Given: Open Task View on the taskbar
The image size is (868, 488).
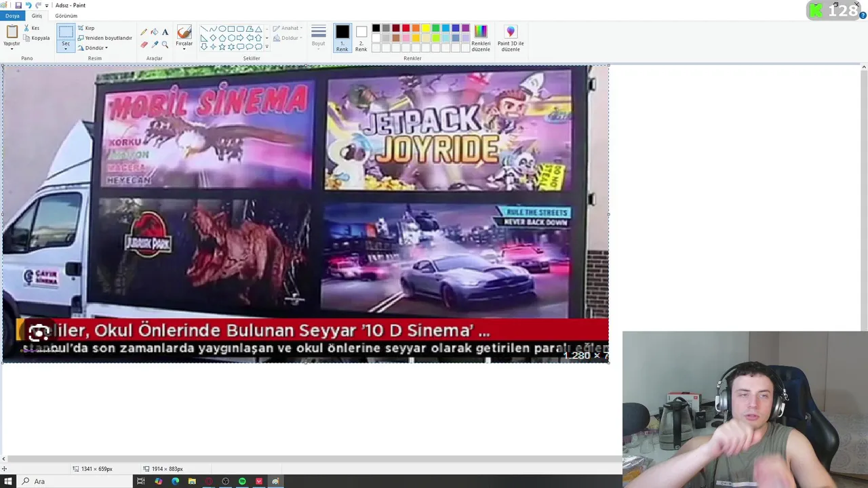Looking at the screenshot, I should [x=140, y=481].
